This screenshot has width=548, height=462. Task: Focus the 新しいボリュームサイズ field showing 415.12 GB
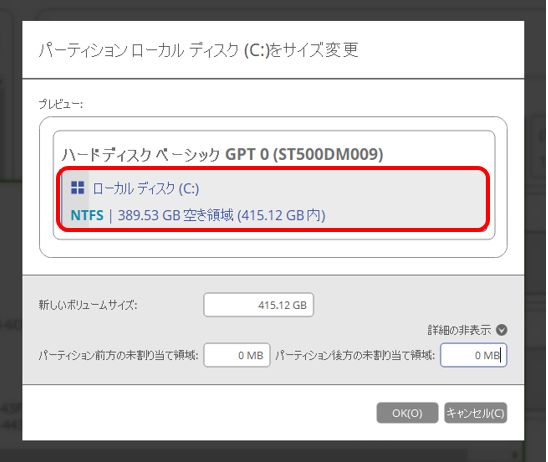pyautogui.click(x=259, y=305)
